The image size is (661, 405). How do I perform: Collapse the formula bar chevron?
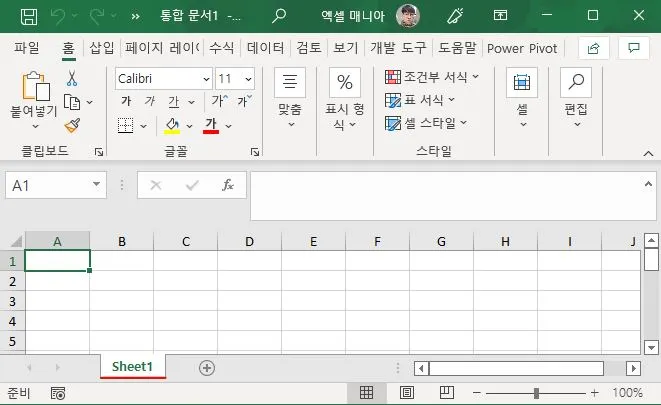point(648,184)
